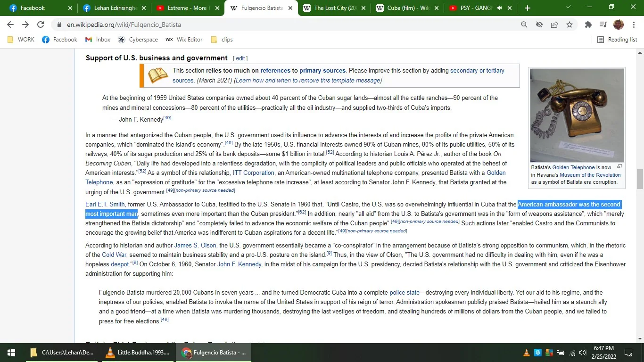The width and height of the screenshot is (644, 362).
Task: Follow the 'references' link in the notice
Action: (275, 71)
